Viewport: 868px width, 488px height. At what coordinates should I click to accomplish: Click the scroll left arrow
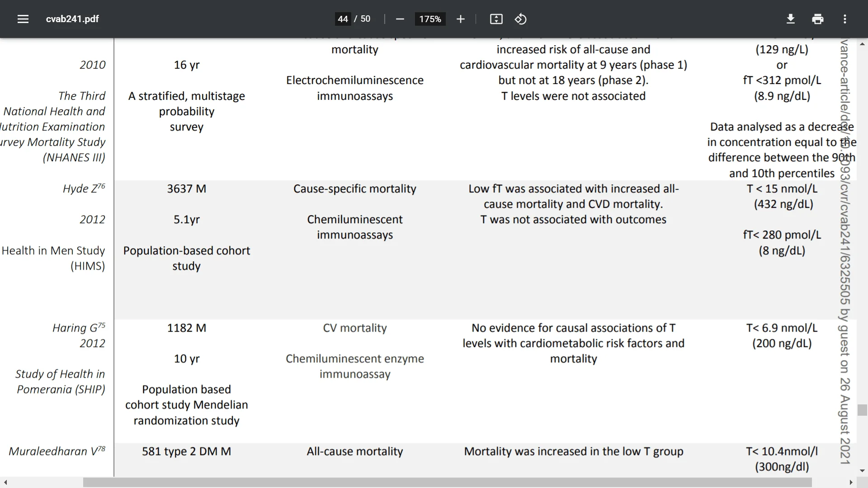point(5,483)
